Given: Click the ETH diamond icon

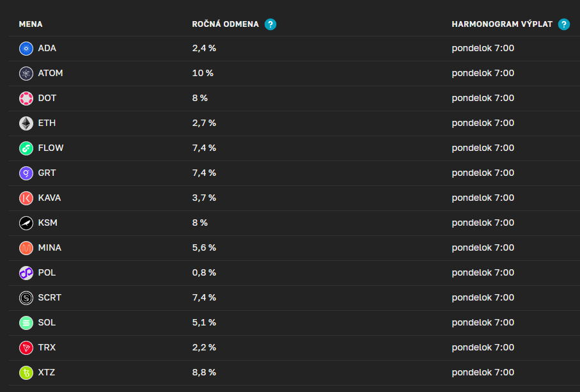Looking at the screenshot, I should [x=26, y=123].
